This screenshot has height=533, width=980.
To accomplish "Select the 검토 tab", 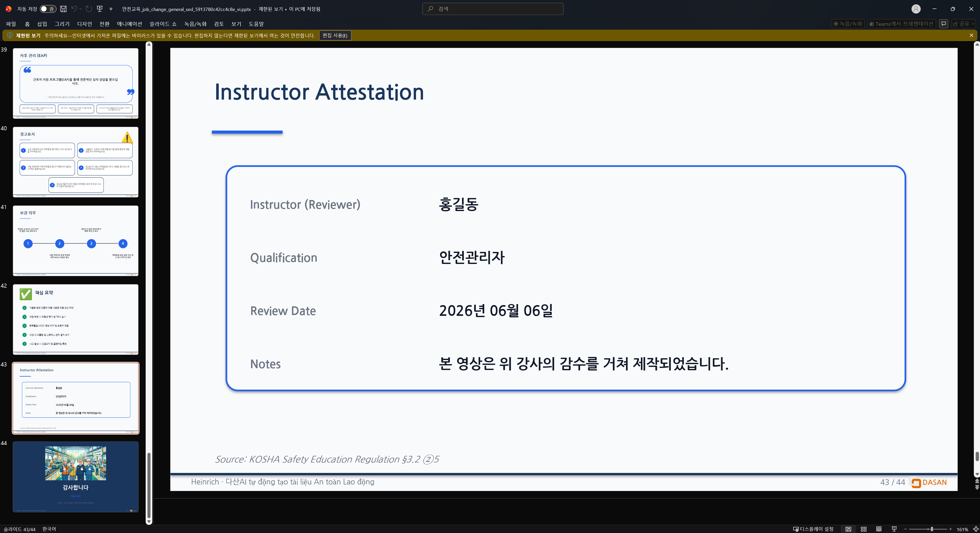I will 219,24.
